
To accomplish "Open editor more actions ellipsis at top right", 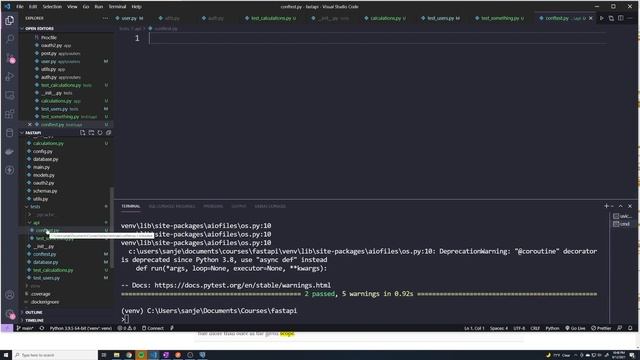I will 630,18.
